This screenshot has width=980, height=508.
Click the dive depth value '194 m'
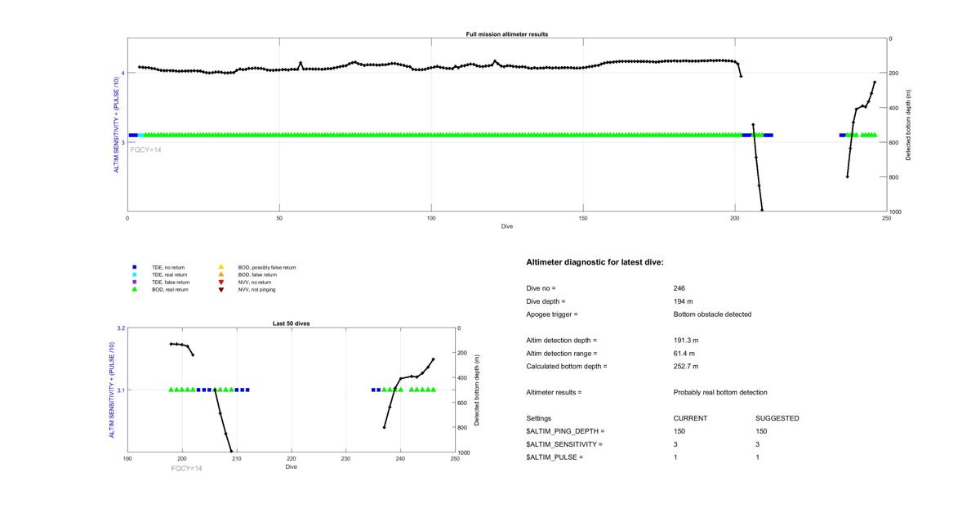click(x=683, y=301)
